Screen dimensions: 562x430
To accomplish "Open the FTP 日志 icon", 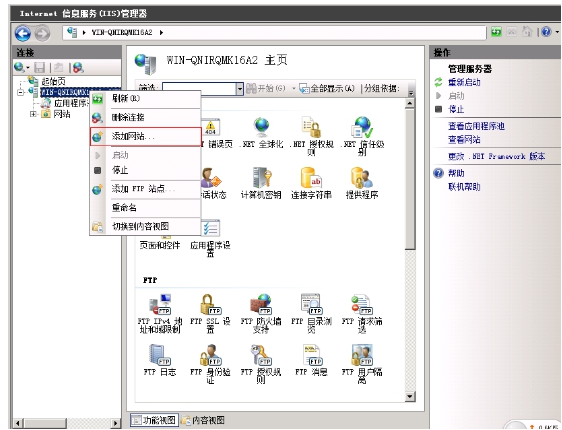I will point(160,360).
